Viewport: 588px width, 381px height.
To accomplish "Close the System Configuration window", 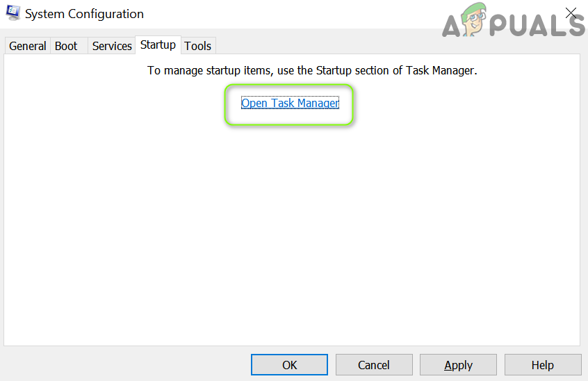I will pyautogui.click(x=571, y=13).
